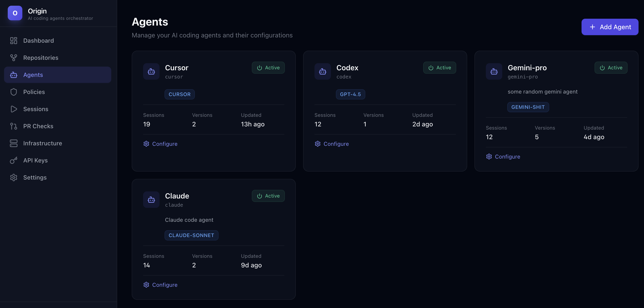Open Configure for the Claude agent
The height and width of the screenshot is (308, 644).
click(165, 285)
